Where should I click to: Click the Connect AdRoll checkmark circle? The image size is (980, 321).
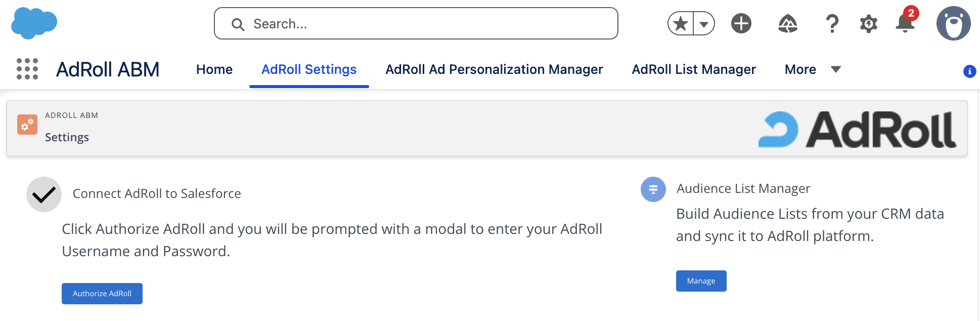(44, 194)
